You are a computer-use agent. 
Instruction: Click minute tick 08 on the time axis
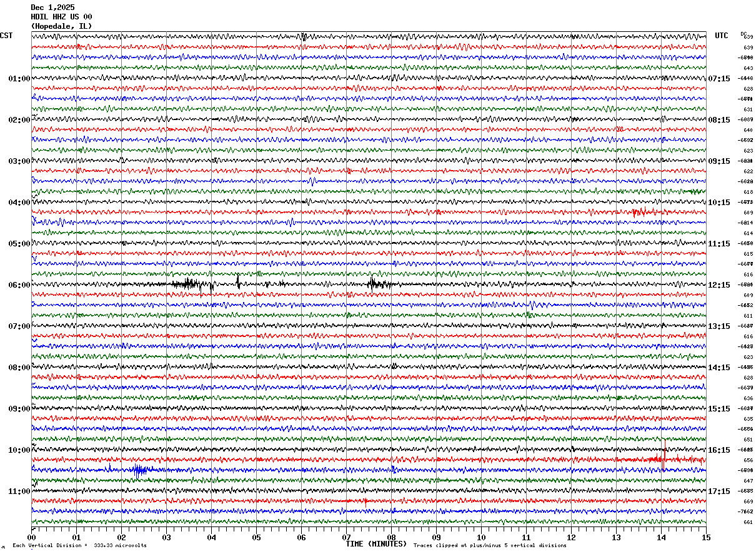pyautogui.click(x=392, y=536)
